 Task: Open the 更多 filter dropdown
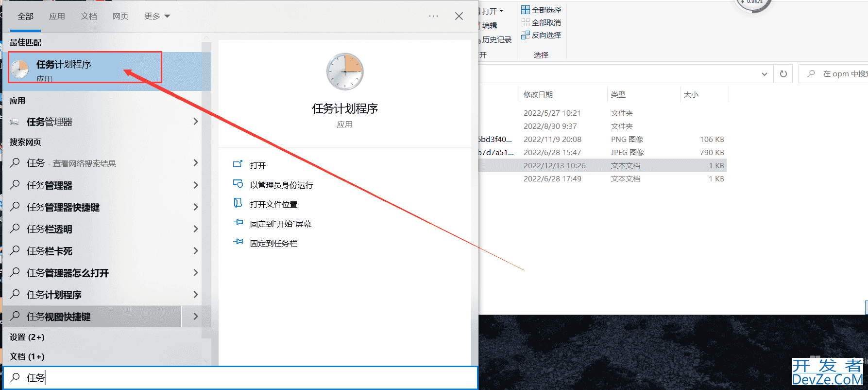tap(157, 16)
